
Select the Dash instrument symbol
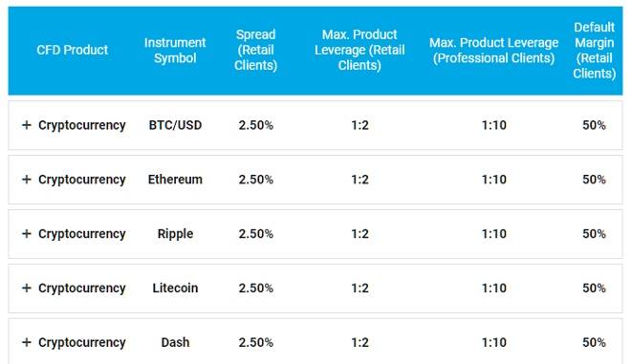[175, 342]
